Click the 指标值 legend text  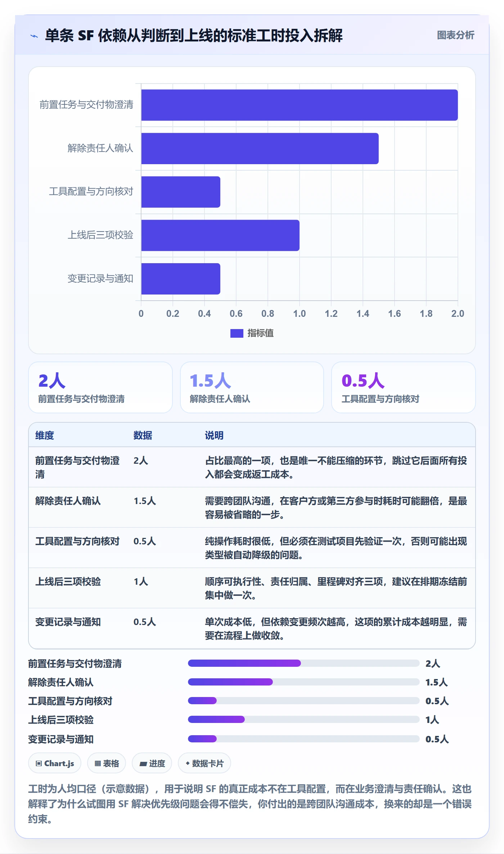pos(260,333)
